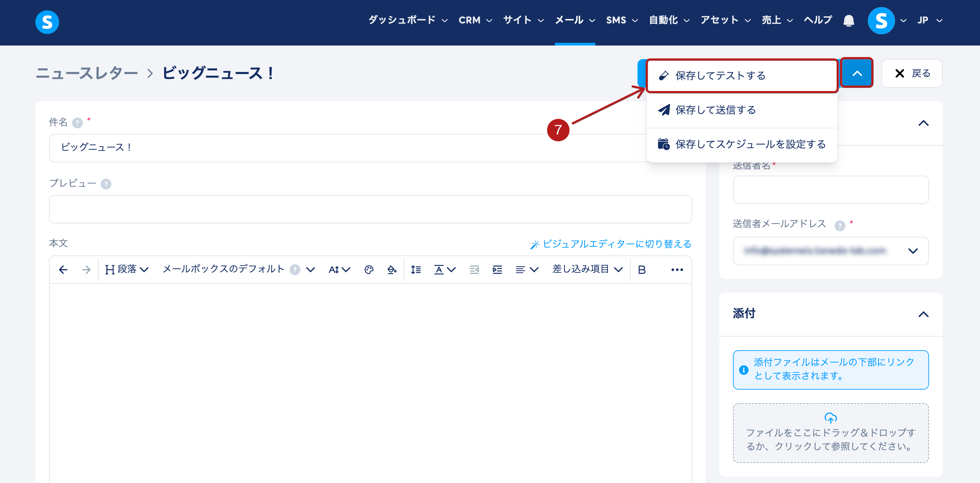Click the help icon next to 件名
The height and width of the screenshot is (483, 980).
coord(77,123)
